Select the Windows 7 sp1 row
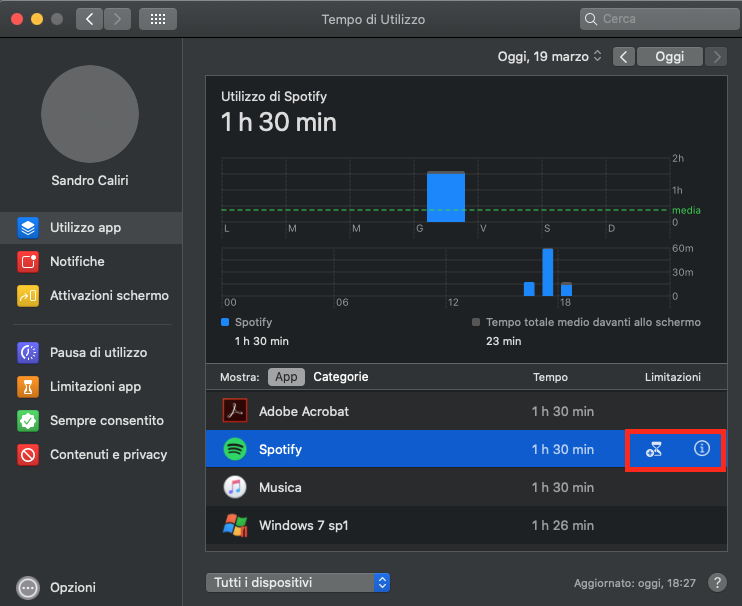The height and width of the screenshot is (606, 742). tap(466, 525)
